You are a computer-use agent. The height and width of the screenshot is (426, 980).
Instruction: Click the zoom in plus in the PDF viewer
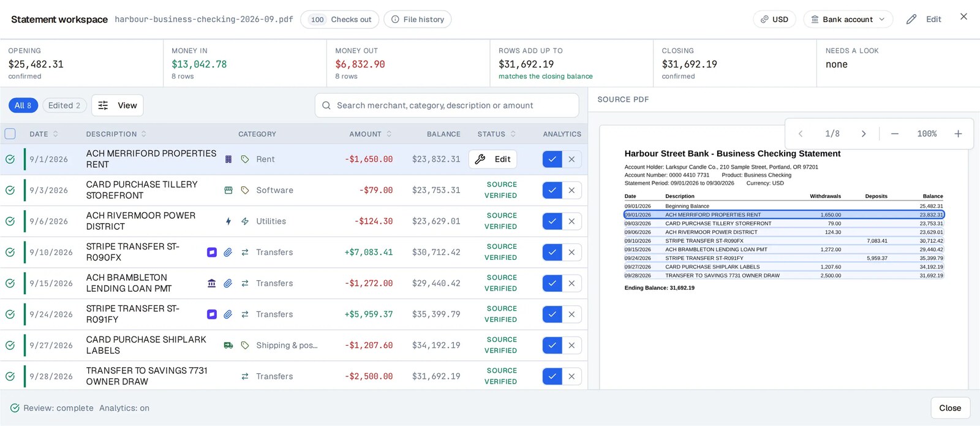959,134
